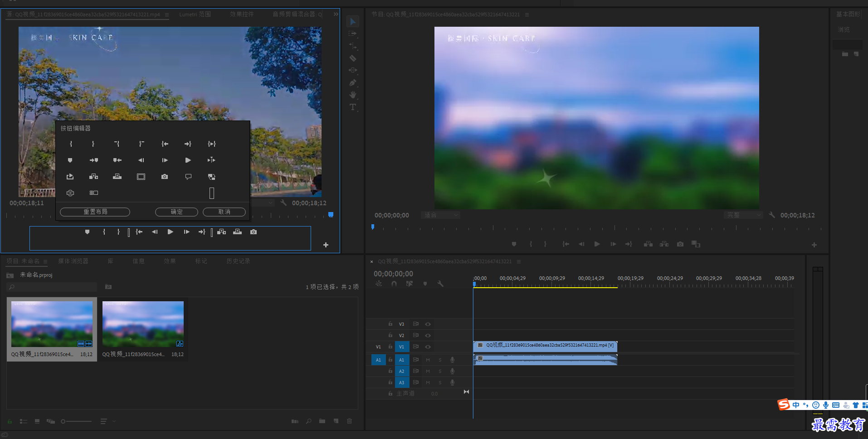Open program monitor panel menu
The width and height of the screenshot is (868, 439).
click(x=527, y=14)
